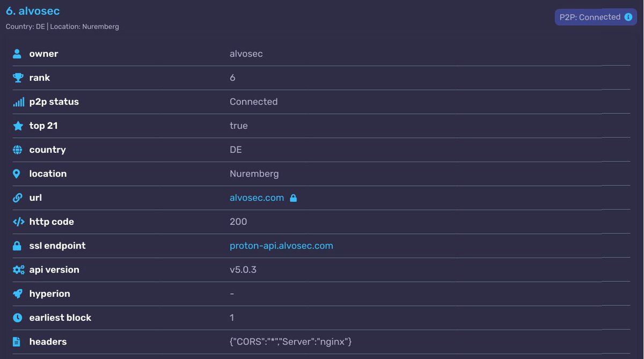Click the hyperion row label
Viewport: 644px width, 359px height.
49,294
